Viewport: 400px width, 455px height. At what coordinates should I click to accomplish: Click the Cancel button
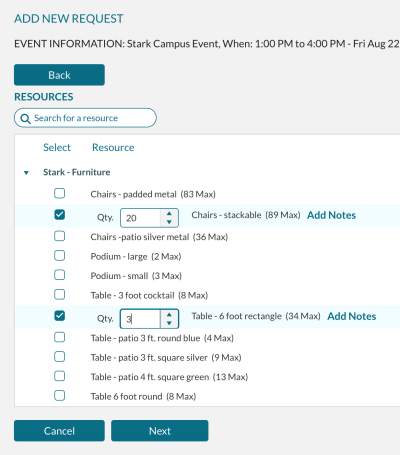pyautogui.click(x=59, y=431)
